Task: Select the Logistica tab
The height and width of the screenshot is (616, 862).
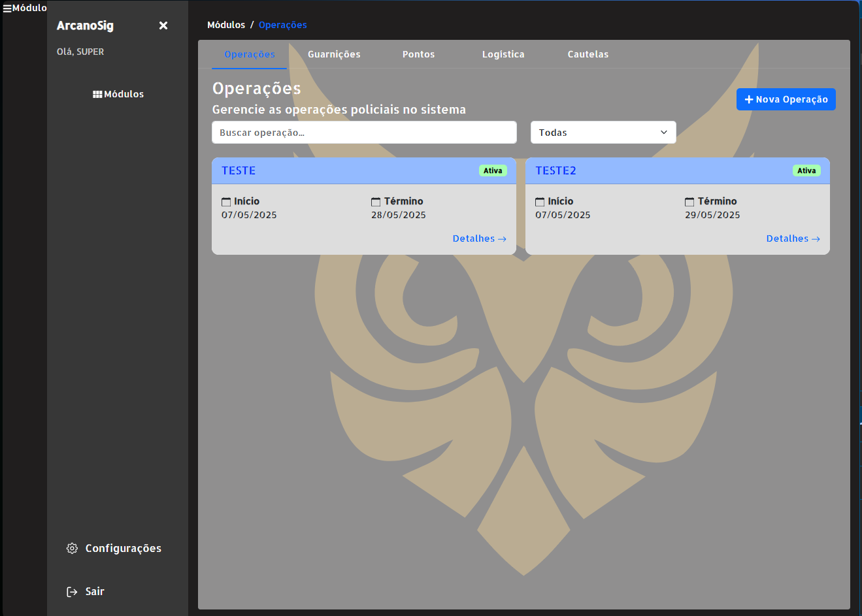Action: click(503, 54)
